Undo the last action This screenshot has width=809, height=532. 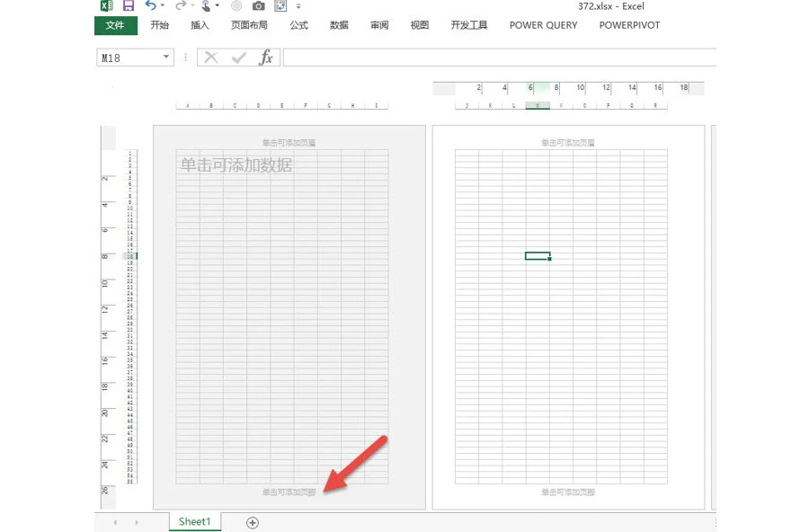[151, 5]
